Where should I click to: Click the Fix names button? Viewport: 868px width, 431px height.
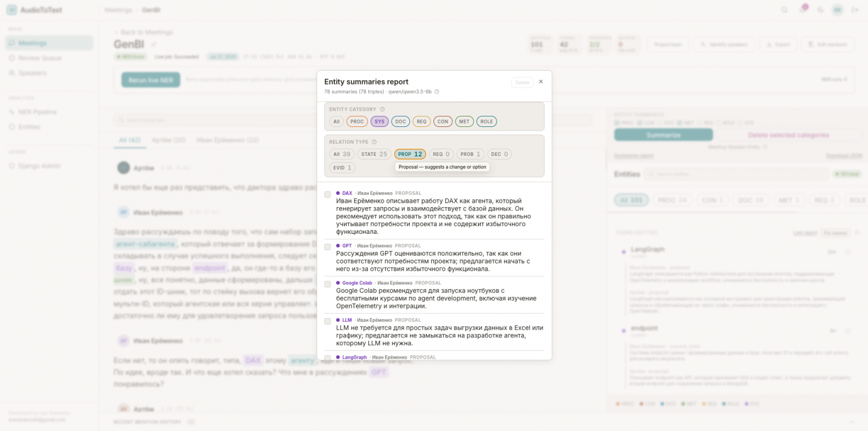click(835, 233)
